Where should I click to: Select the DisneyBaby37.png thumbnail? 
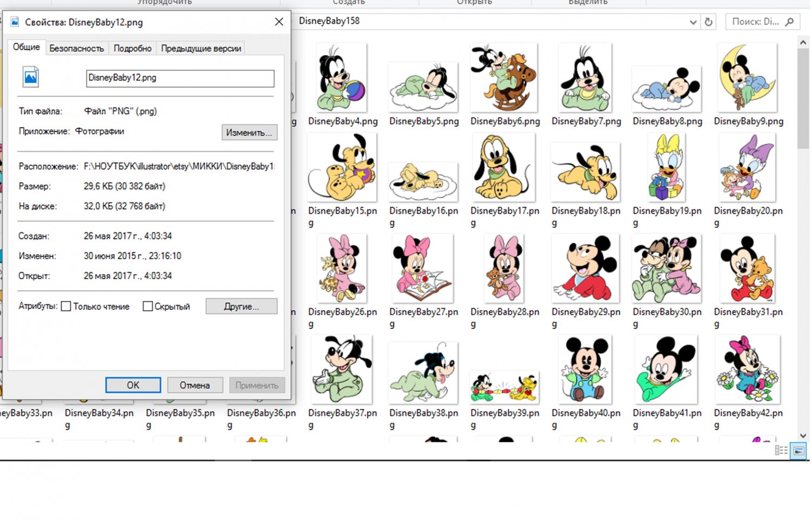coord(342,369)
